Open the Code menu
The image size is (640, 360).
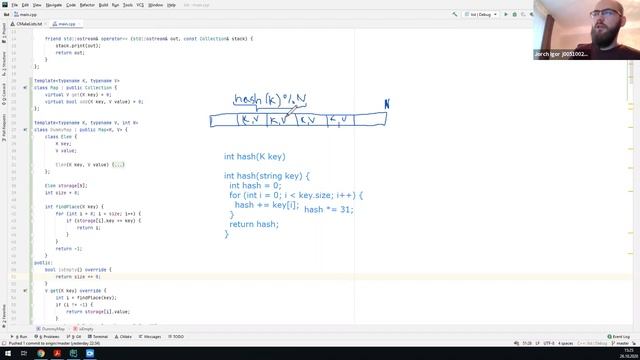(x=71, y=5)
